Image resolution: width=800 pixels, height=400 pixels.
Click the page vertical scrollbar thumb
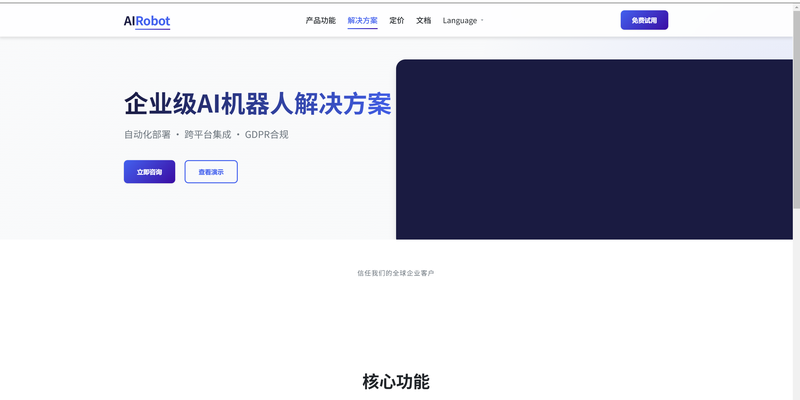pos(796,109)
